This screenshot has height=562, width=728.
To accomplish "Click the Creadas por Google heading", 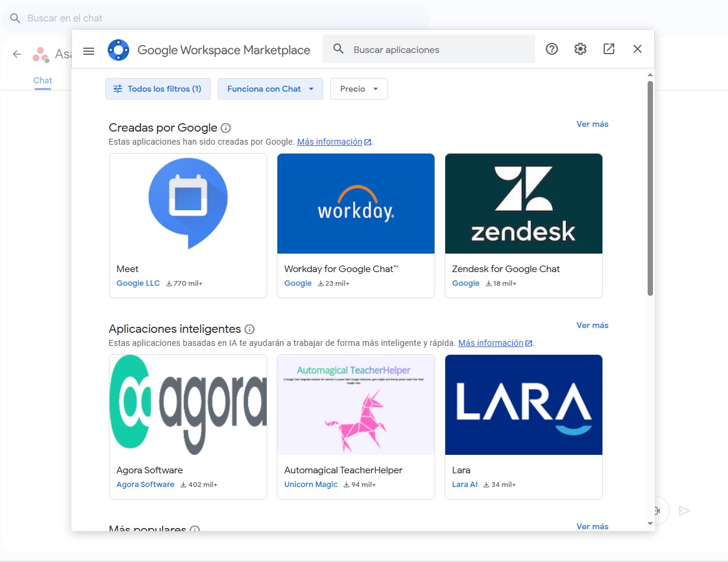I will click(x=163, y=128).
